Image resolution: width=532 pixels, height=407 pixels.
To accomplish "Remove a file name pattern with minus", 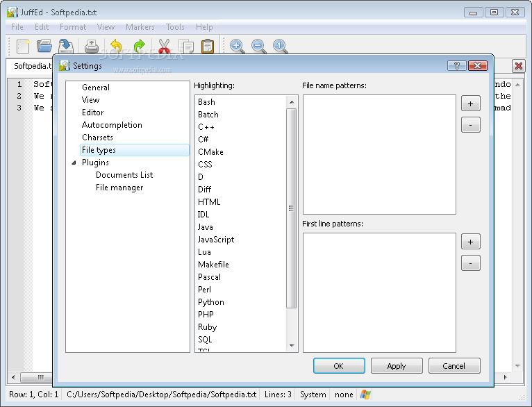I will (x=471, y=125).
